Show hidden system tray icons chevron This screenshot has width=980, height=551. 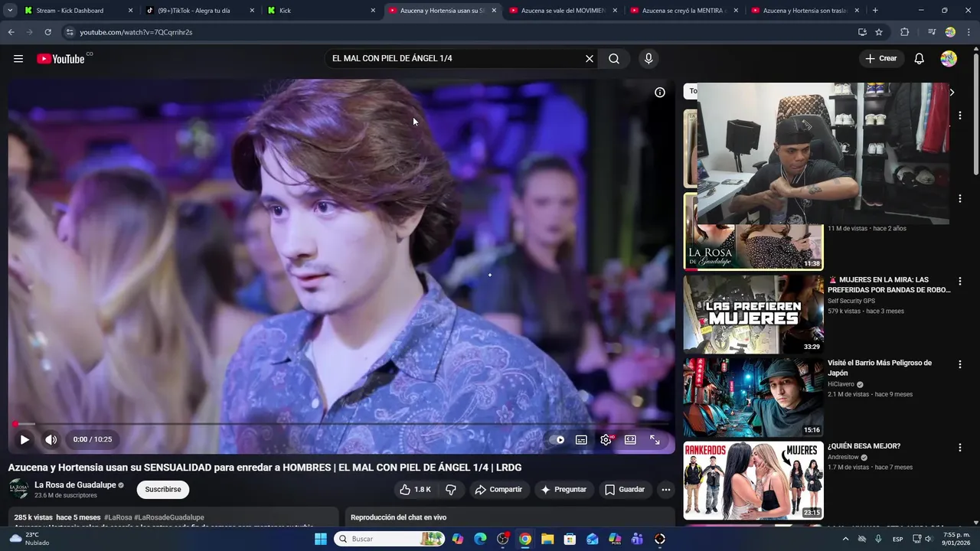tap(846, 539)
